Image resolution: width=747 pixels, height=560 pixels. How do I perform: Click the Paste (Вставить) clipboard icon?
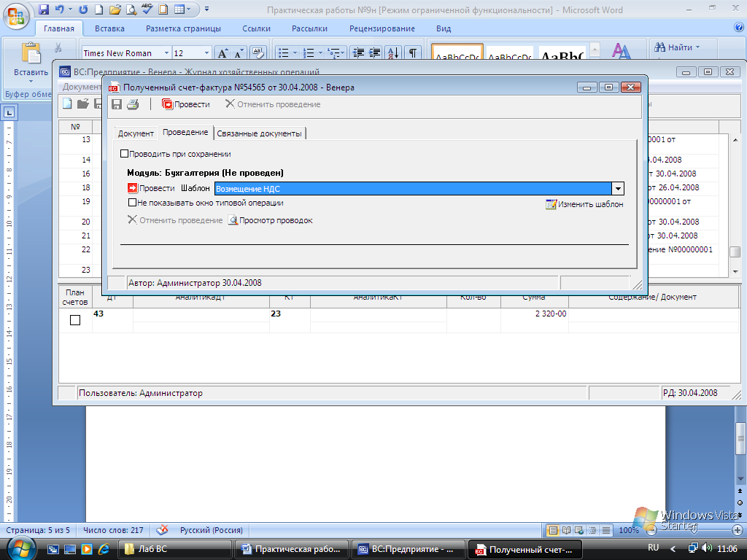[x=31, y=52]
